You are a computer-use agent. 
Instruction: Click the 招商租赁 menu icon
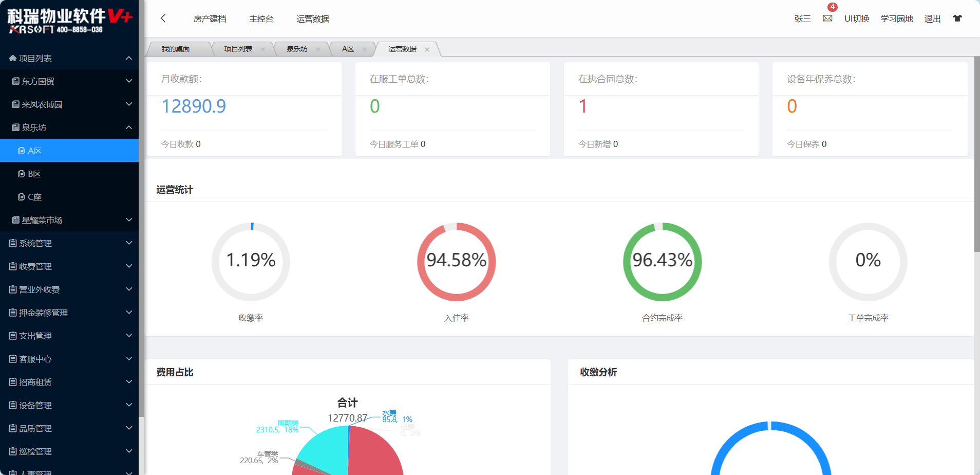pos(13,382)
